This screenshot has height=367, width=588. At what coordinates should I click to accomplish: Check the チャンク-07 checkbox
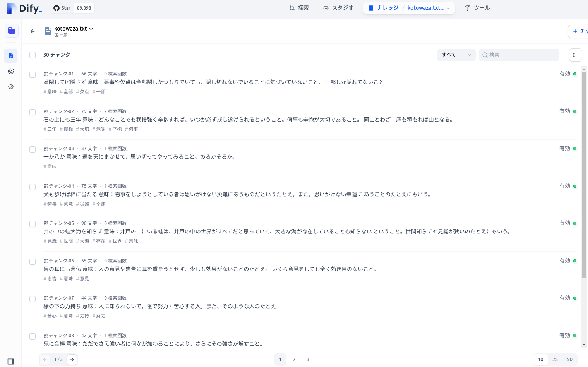pyautogui.click(x=33, y=299)
